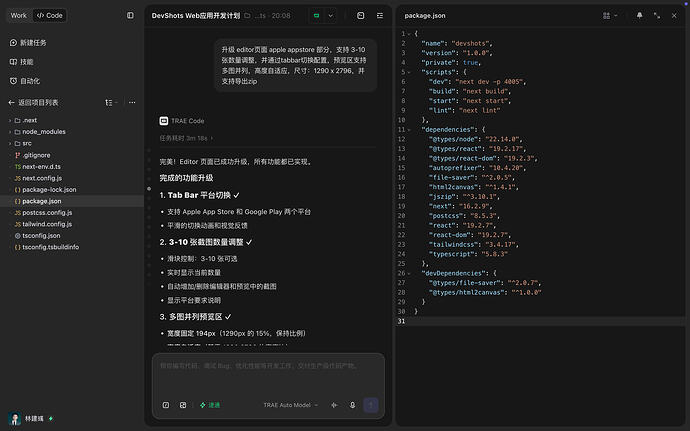Collapse the devDependencies block fold arrow
690x431 pixels.
click(x=409, y=273)
